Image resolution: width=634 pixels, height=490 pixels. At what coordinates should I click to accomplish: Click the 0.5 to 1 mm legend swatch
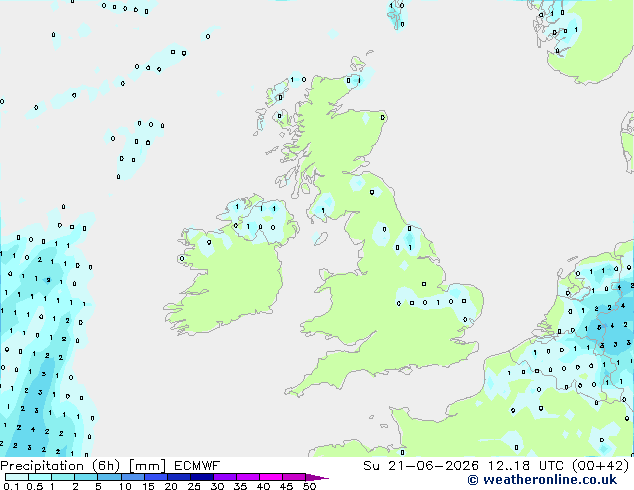coord(40,477)
